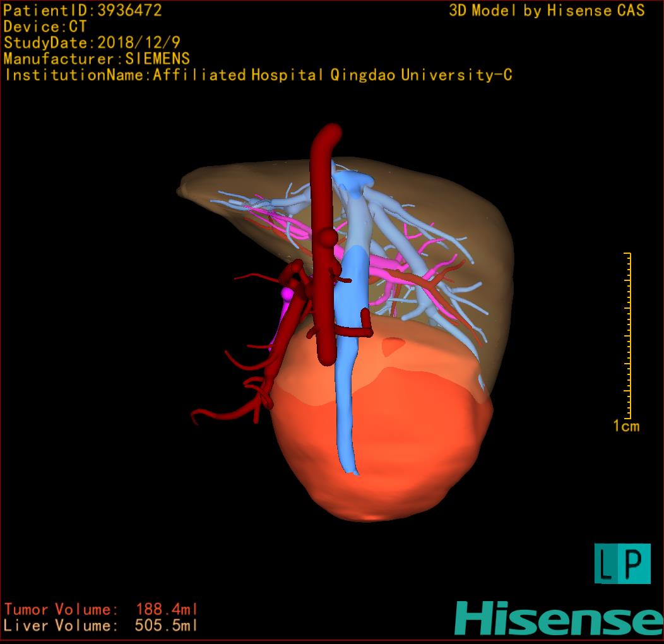Click the InstitutionName Affiliated Hospital Qingdao text

pyautogui.click(x=258, y=75)
